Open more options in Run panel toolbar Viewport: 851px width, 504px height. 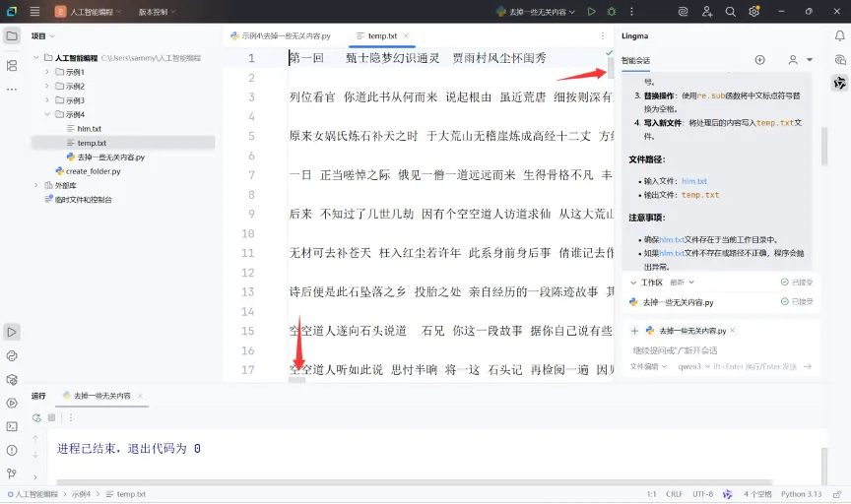coord(71,417)
